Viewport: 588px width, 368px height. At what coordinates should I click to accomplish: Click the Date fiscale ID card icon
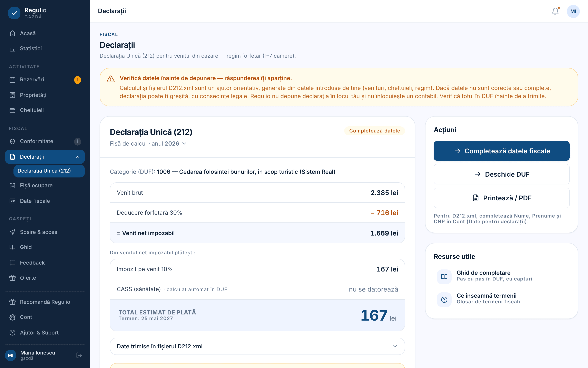[x=12, y=201]
